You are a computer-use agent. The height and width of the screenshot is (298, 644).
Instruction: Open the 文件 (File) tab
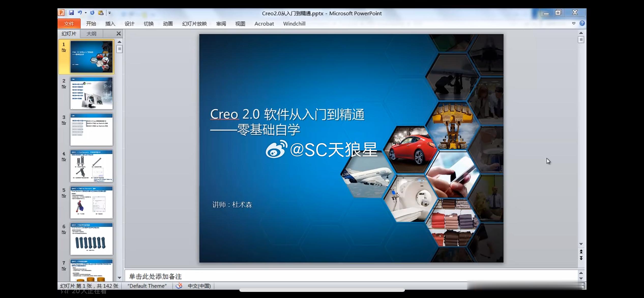(x=69, y=24)
